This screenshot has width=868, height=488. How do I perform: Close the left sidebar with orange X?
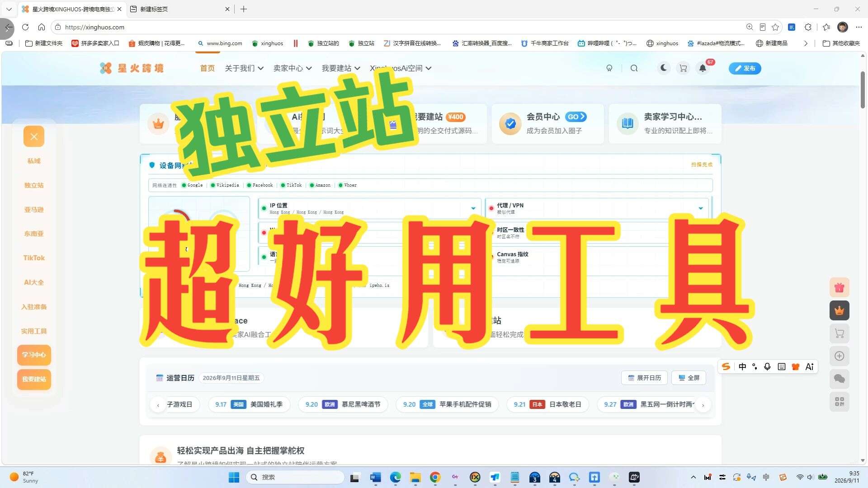click(34, 136)
